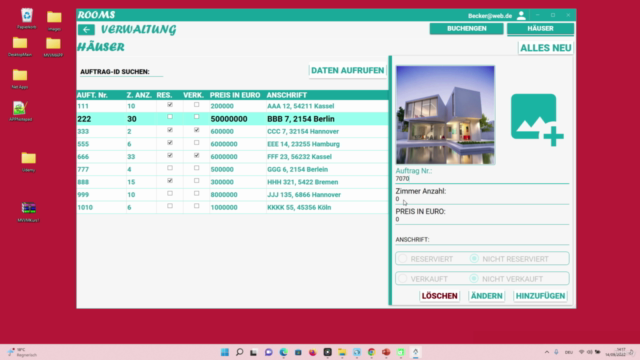Open the user profile icon

pyautogui.click(x=521, y=16)
